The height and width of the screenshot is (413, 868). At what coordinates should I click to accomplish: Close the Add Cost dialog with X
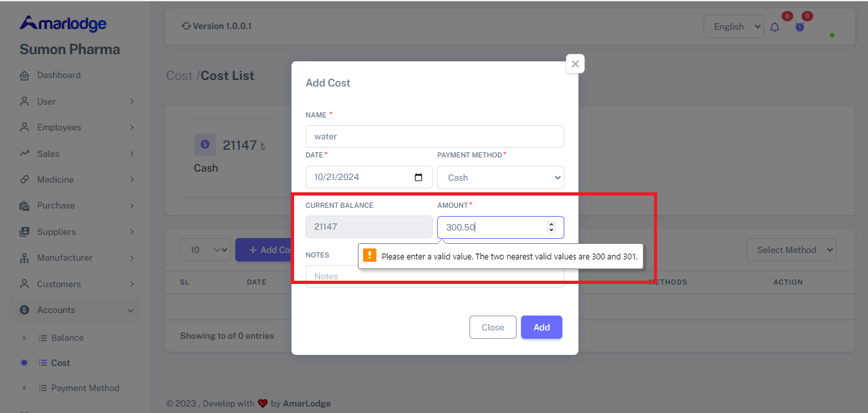coord(575,64)
